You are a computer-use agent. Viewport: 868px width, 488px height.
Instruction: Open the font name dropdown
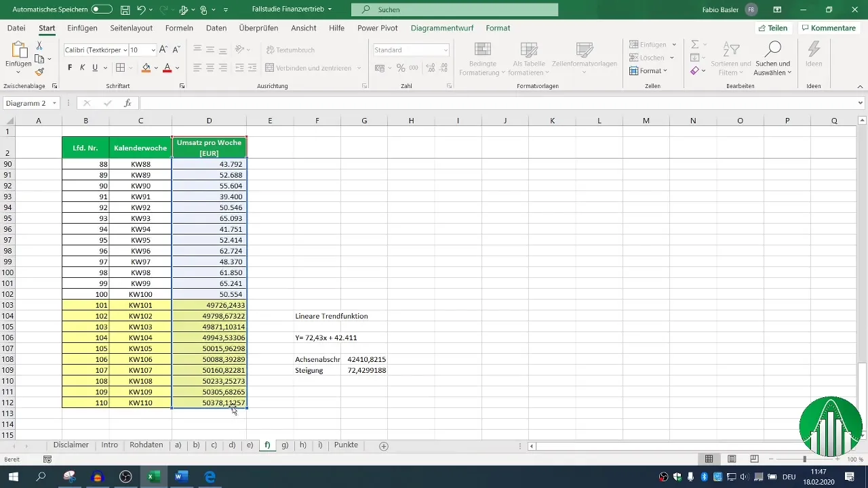coord(124,50)
